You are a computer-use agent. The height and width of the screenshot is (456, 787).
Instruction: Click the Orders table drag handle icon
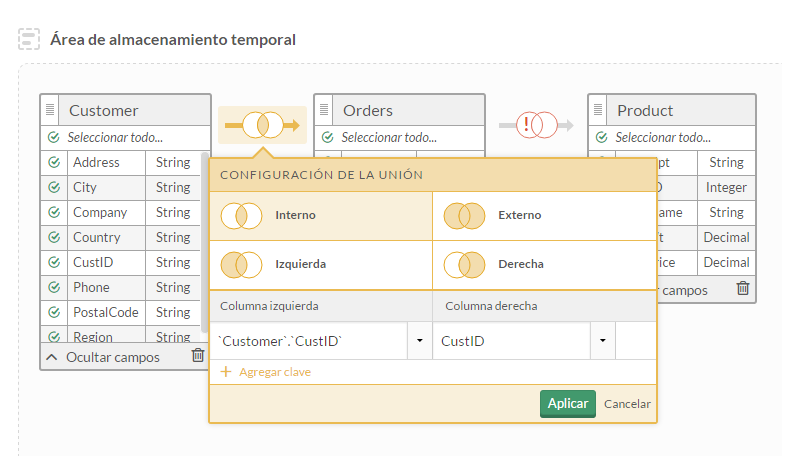[327, 110]
